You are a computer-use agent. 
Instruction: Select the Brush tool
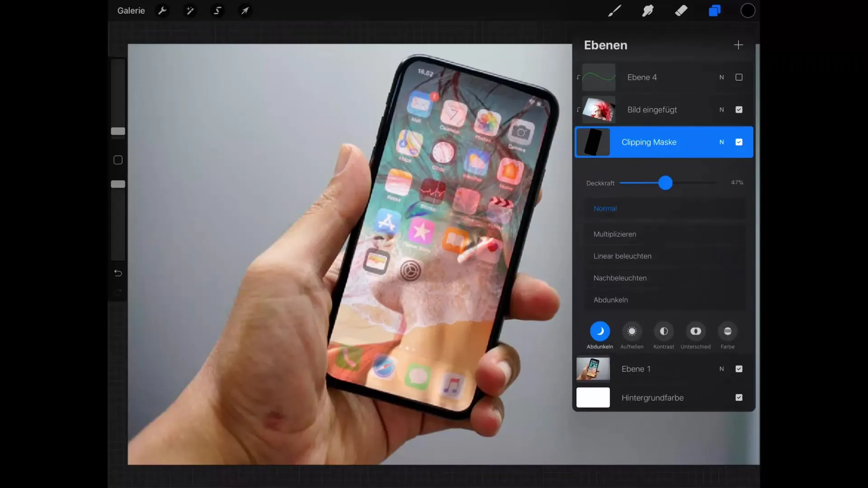[614, 10]
